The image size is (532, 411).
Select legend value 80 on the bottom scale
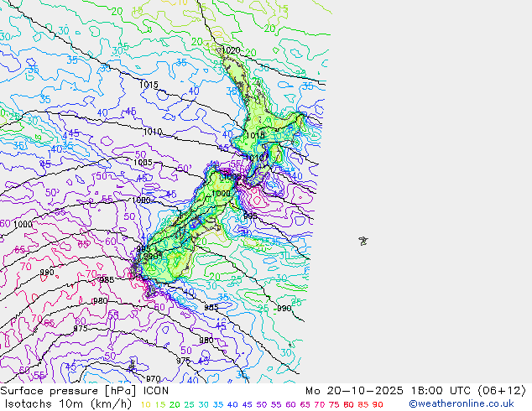pyautogui.click(x=348, y=404)
